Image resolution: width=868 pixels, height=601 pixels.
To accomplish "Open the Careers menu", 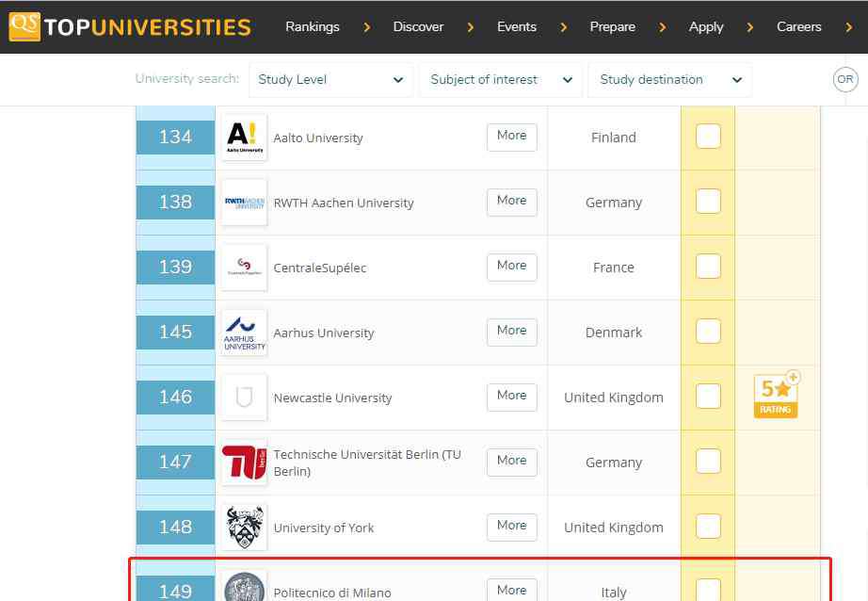I will (x=798, y=27).
